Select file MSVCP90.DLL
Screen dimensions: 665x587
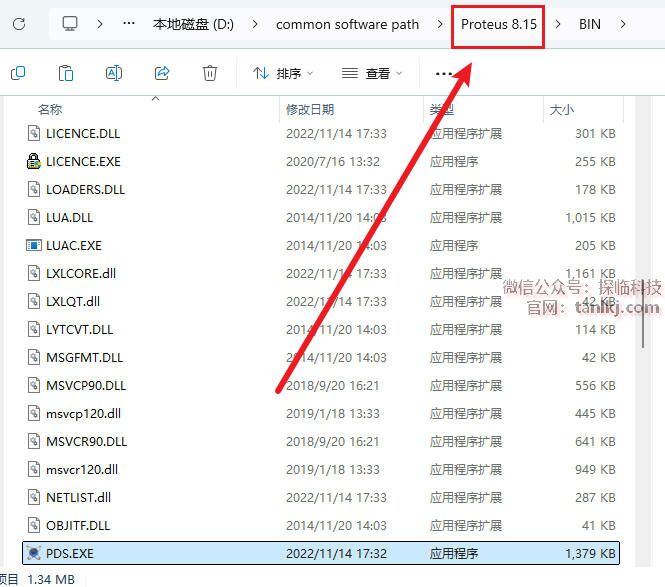[x=321, y=386]
